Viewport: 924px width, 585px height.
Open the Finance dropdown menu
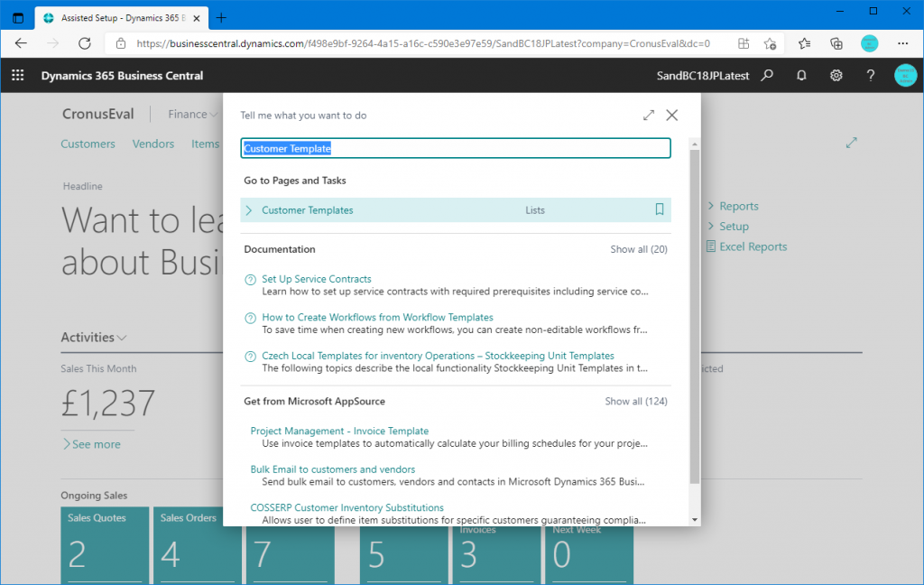click(192, 115)
